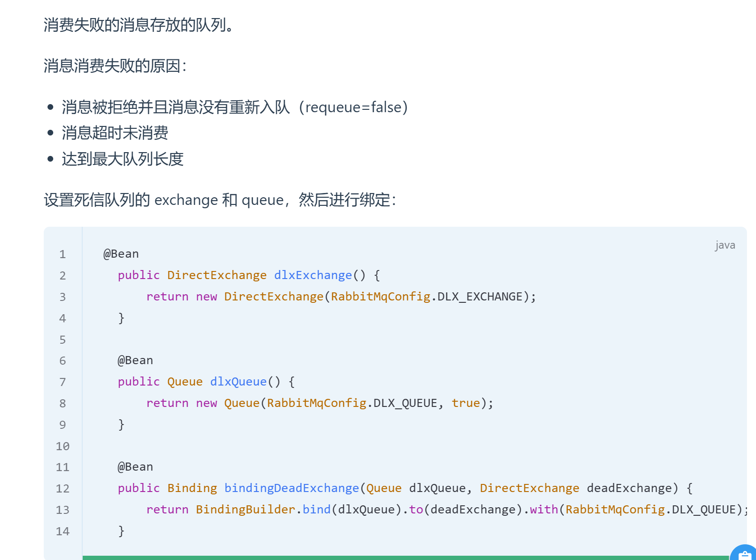Click BindingBuilder on line 13
This screenshot has height=560, width=756.
[x=245, y=510]
